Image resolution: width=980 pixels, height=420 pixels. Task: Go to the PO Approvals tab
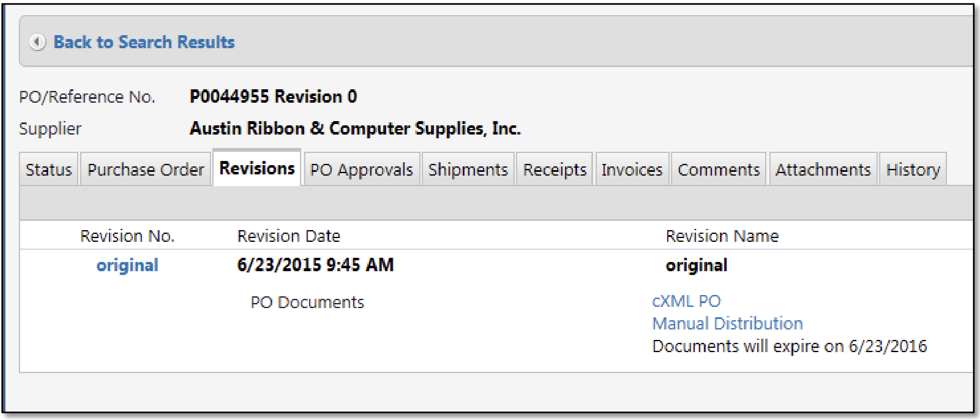tap(361, 170)
